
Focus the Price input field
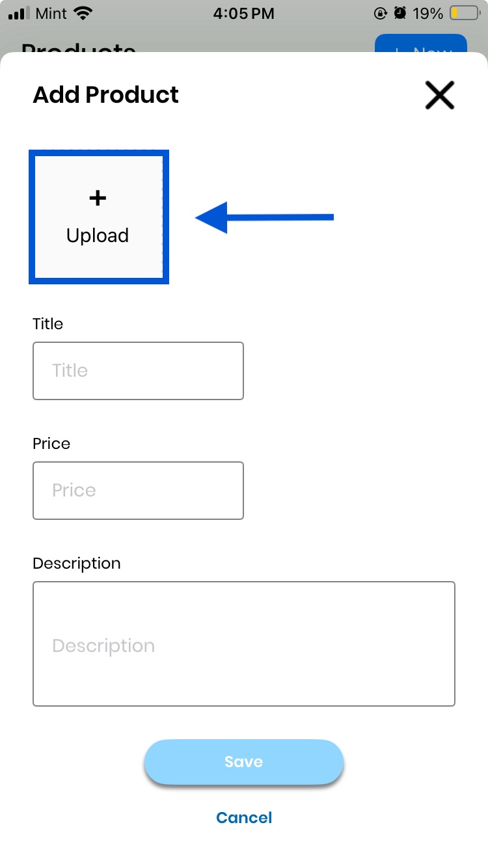[138, 491]
